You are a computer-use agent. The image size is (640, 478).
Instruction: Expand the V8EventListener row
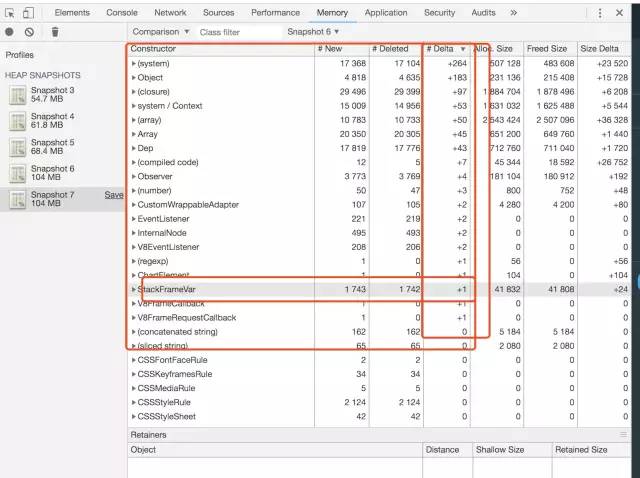[x=133, y=247]
